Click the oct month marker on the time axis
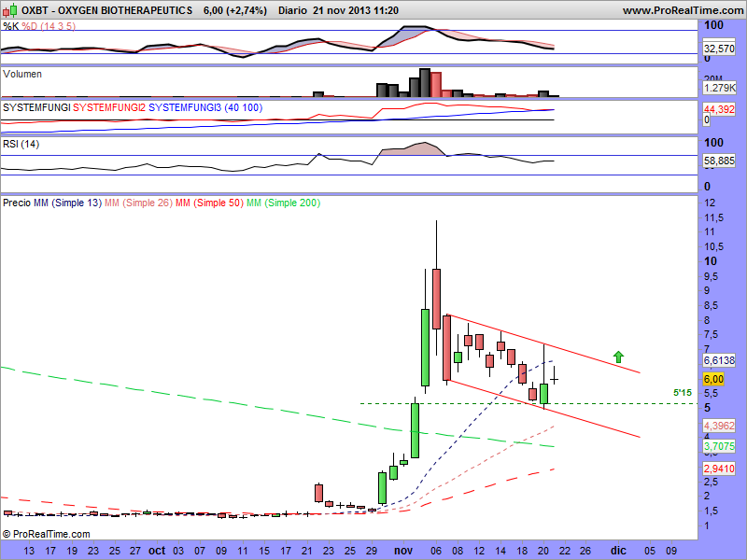 pos(157,551)
